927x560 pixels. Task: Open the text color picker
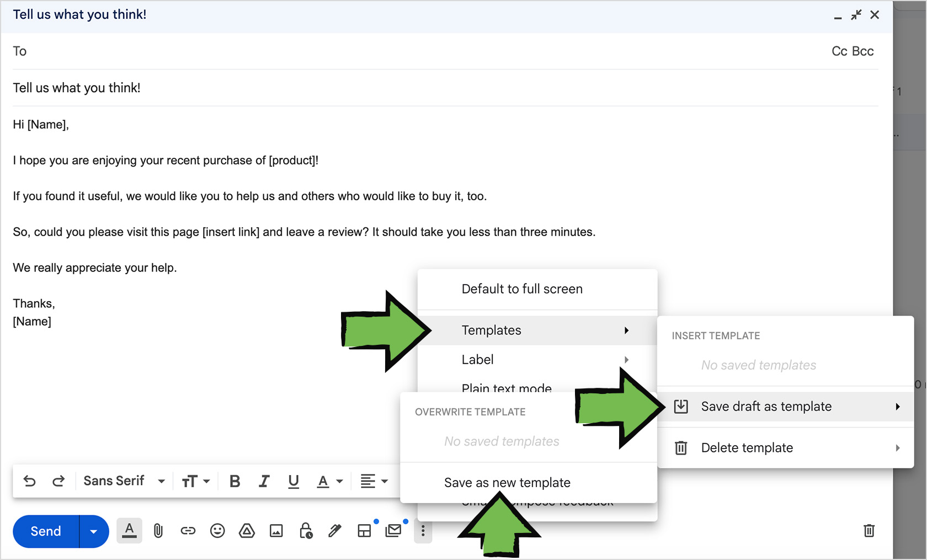(329, 482)
